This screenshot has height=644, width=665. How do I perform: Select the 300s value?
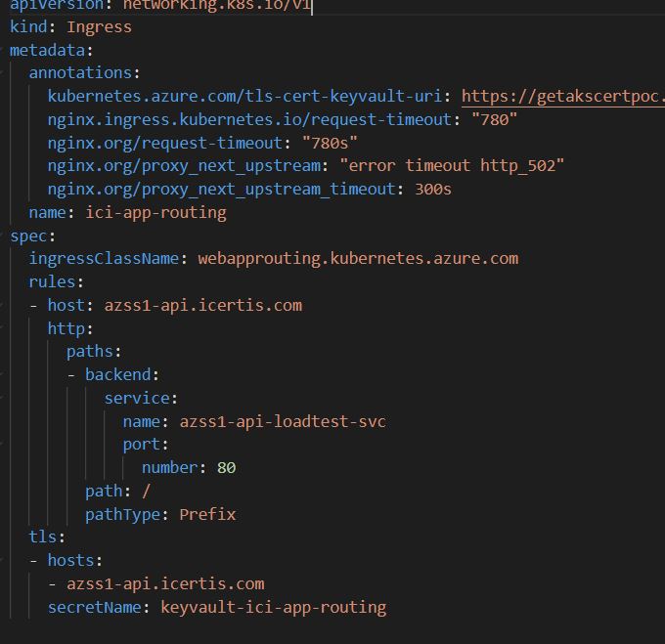pyautogui.click(x=433, y=189)
